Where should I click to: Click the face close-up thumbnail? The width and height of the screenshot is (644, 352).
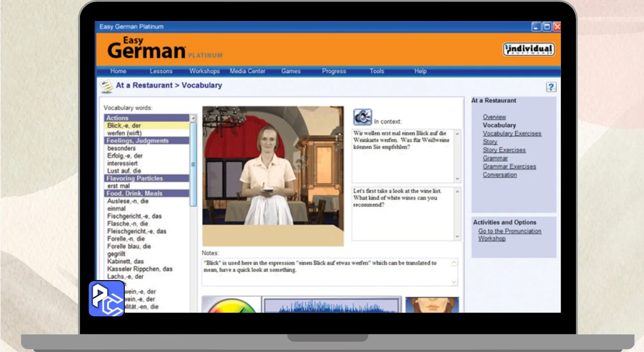click(x=432, y=305)
